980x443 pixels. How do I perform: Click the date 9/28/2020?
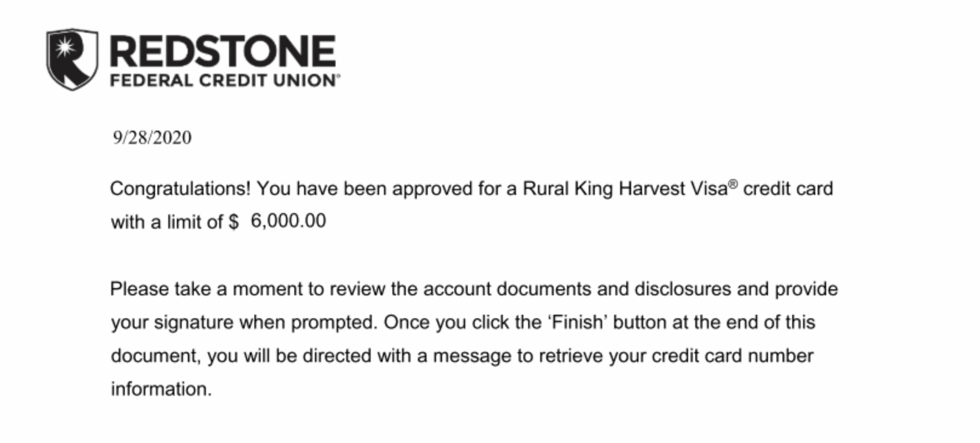click(152, 138)
